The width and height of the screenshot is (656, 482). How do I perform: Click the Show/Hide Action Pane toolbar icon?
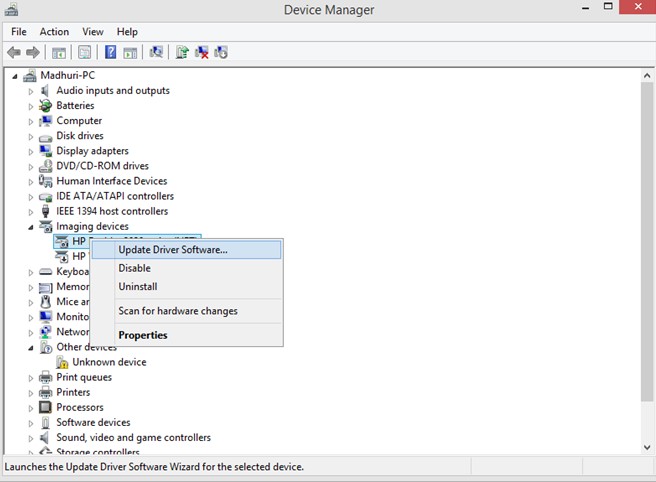click(130, 53)
